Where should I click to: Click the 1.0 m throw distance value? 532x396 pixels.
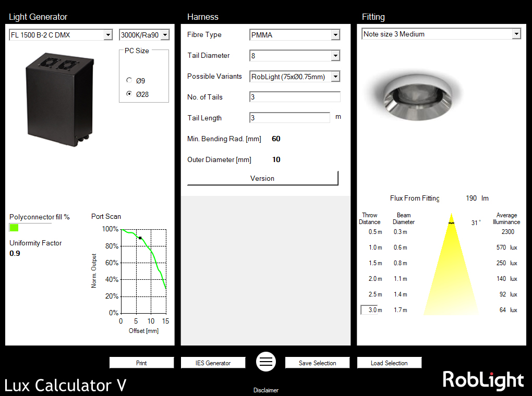point(375,247)
